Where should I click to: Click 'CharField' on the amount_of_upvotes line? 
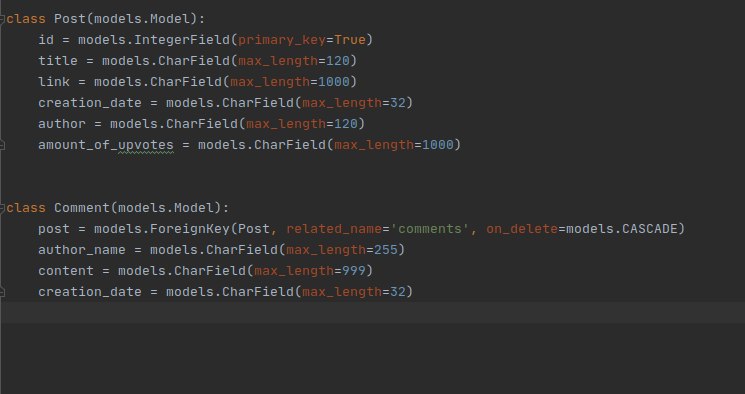pyautogui.click(x=290, y=144)
